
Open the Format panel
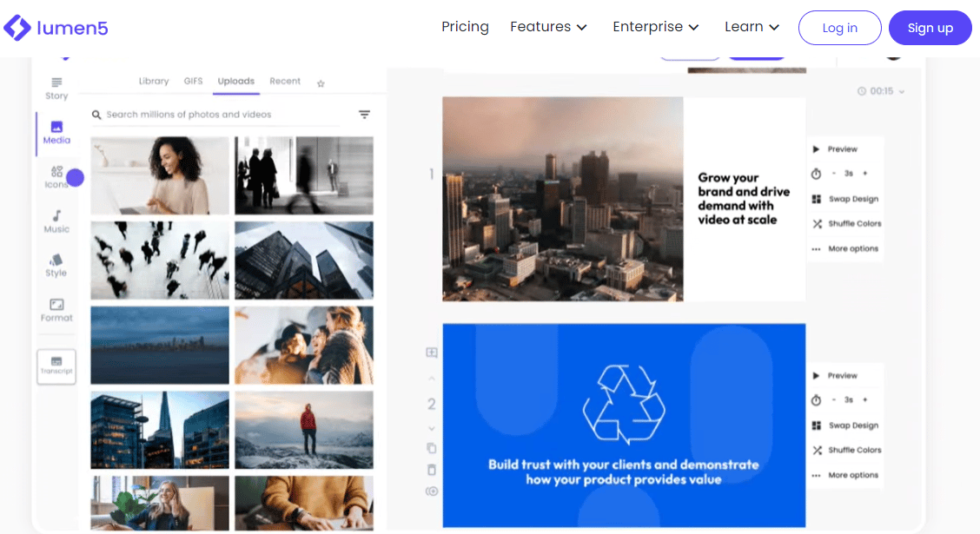pyautogui.click(x=56, y=310)
